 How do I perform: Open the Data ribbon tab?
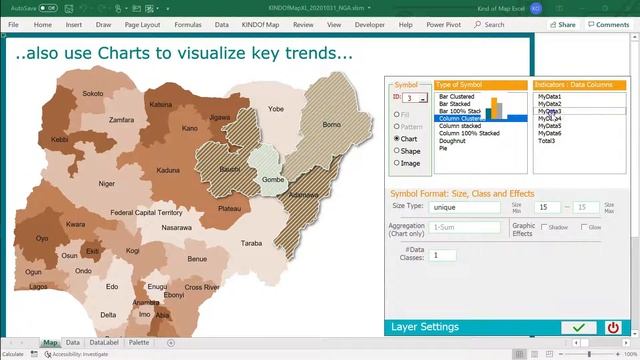coord(222,24)
